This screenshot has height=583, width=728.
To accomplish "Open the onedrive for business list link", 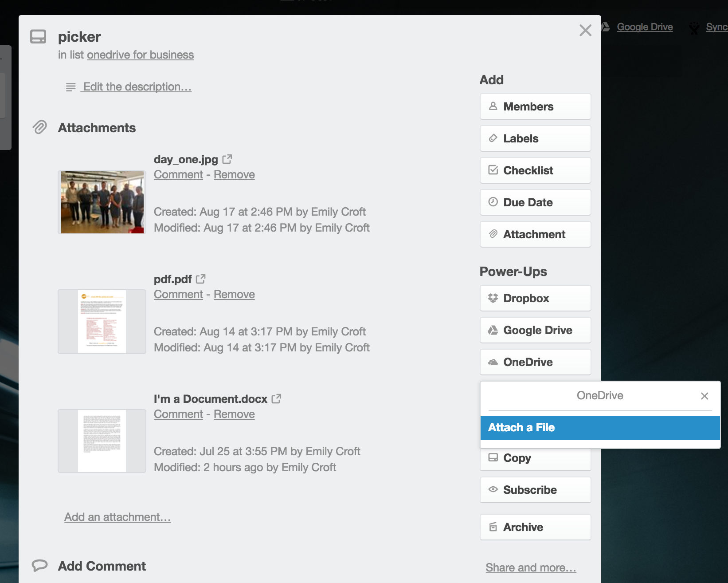I will (x=140, y=55).
